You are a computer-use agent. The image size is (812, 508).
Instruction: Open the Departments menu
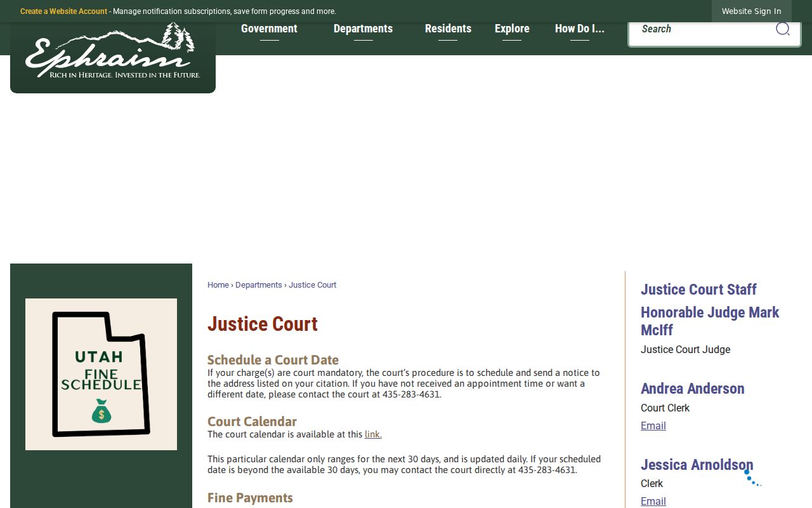[x=363, y=29]
